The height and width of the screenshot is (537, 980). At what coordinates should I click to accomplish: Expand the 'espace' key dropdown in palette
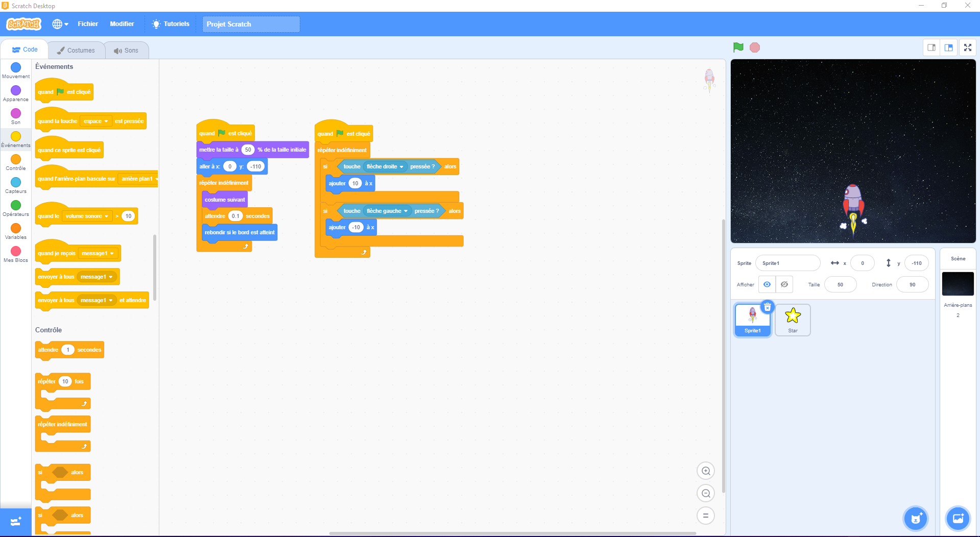click(x=96, y=121)
